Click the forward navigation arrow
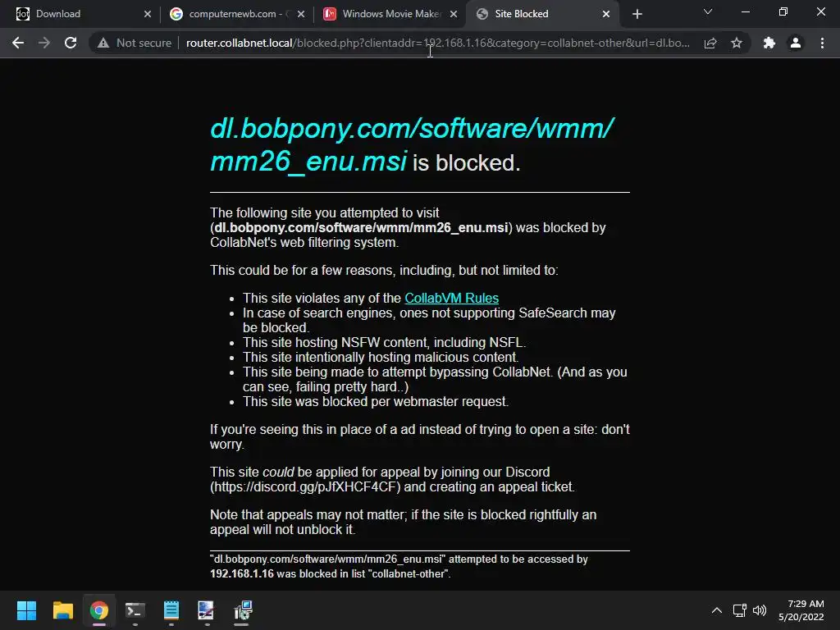The height and width of the screenshot is (630, 840). (x=44, y=43)
